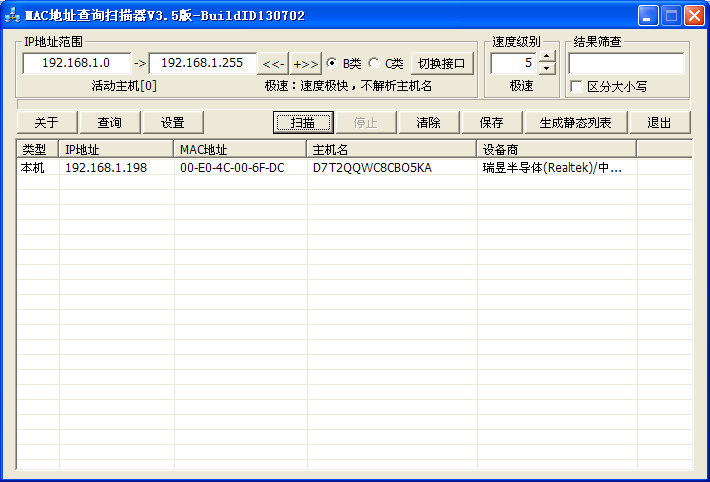Viewport: 710px width, 482px height.
Task: Click the start IP address field
Action: [x=76, y=63]
